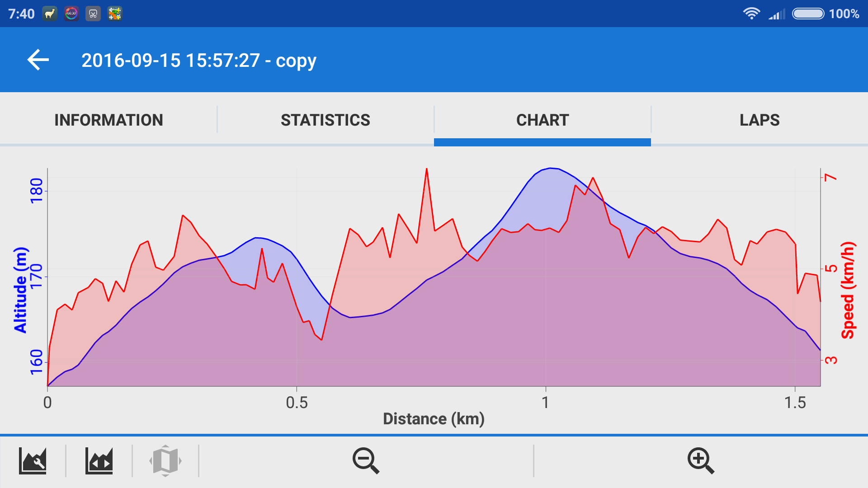Viewport: 868px width, 488px height.
Task: Tap the greyed map-centering icon
Action: (x=165, y=461)
